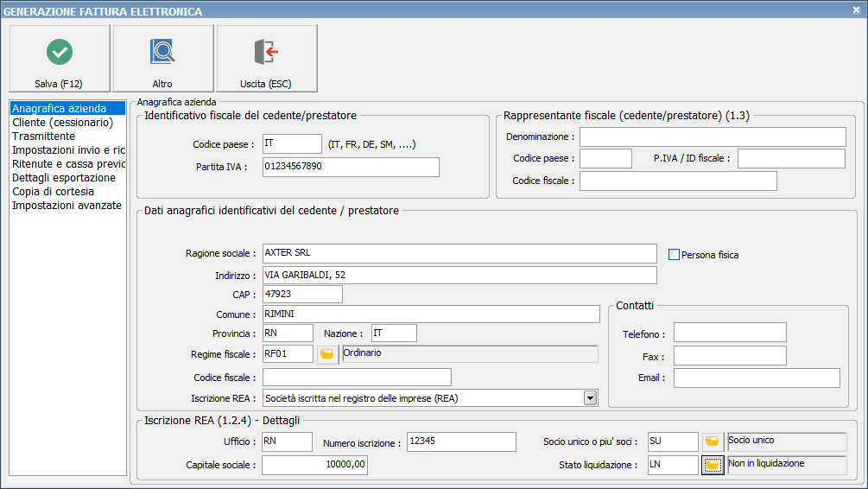Click the Provincia field
Image resolution: width=868 pixels, height=489 pixels.
288,333
